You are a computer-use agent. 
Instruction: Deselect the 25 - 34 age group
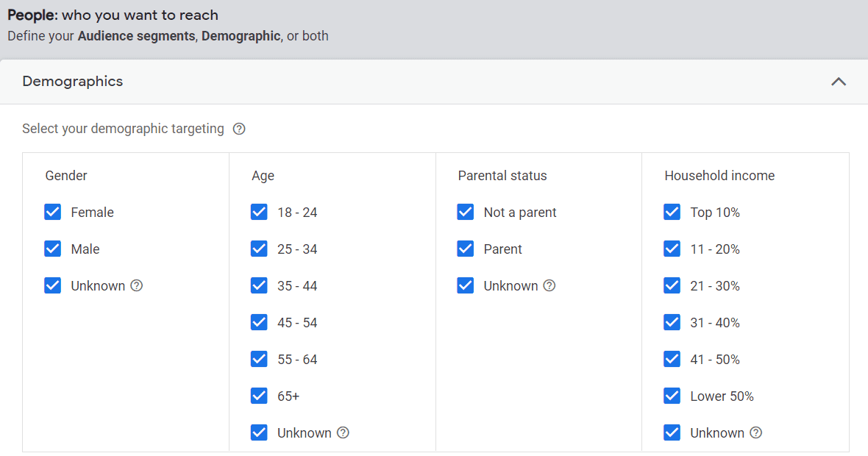click(259, 249)
